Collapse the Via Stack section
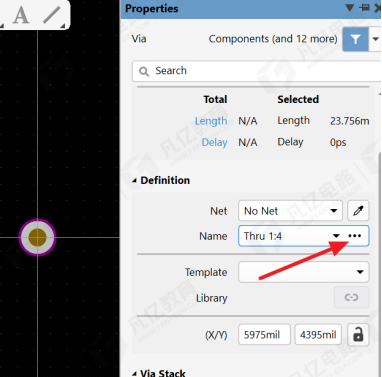The width and height of the screenshot is (382, 377). [134, 374]
